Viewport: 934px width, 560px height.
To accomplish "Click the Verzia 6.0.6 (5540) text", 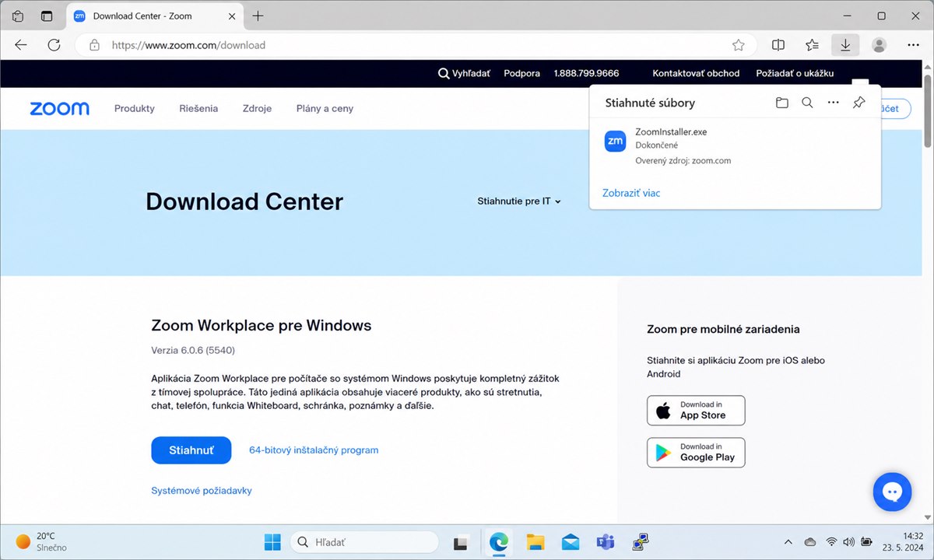I will point(193,350).
